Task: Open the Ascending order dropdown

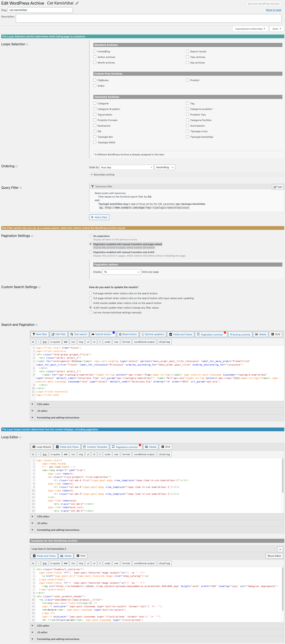Action: [x=165, y=167]
